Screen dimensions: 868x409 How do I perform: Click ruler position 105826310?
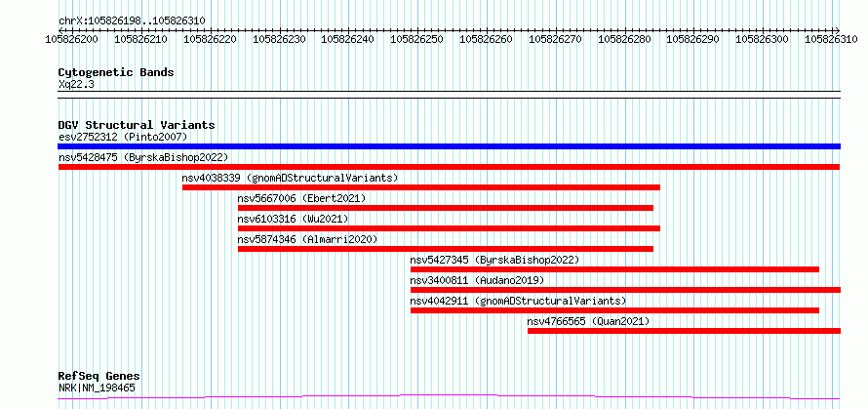pyautogui.click(x=833, y=39)
